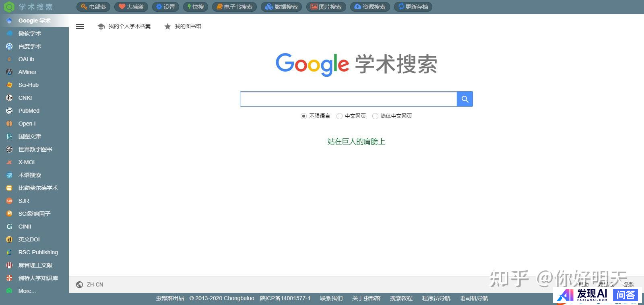
Task: Click the ZH-CN globe language icon
Action: click(x=80, y=284)
